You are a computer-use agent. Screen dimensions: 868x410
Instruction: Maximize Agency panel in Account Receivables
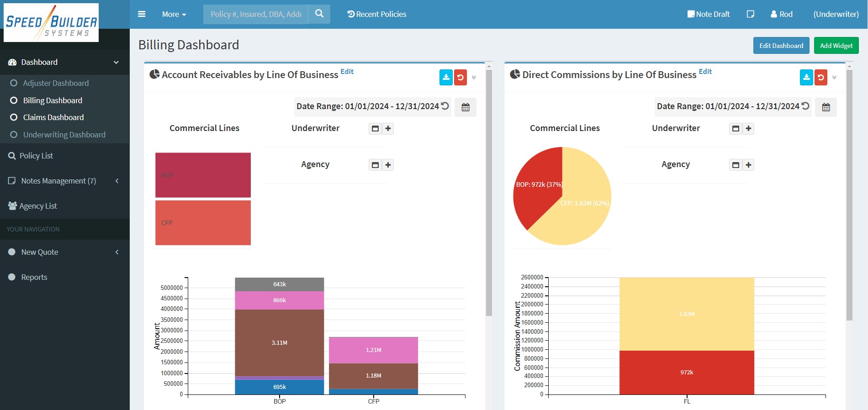[375, 165]
